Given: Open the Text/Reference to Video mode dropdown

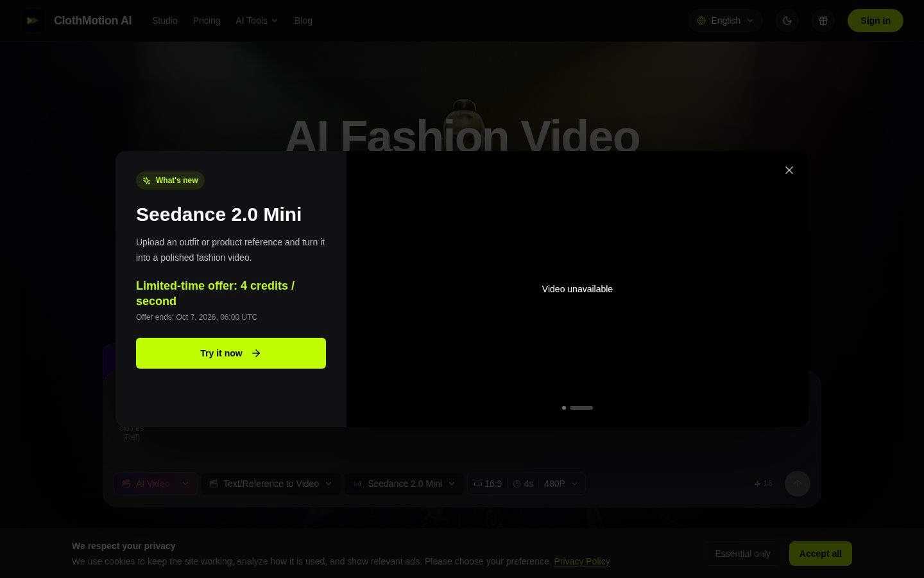Looking at the screenshot, I should (x=271, y=484).
